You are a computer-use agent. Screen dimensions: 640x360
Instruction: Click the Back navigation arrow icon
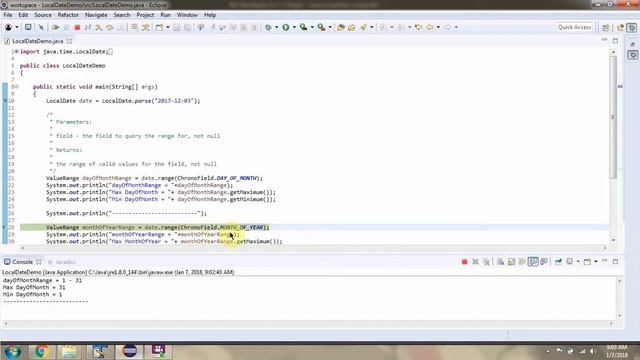(x=430, y=27)
